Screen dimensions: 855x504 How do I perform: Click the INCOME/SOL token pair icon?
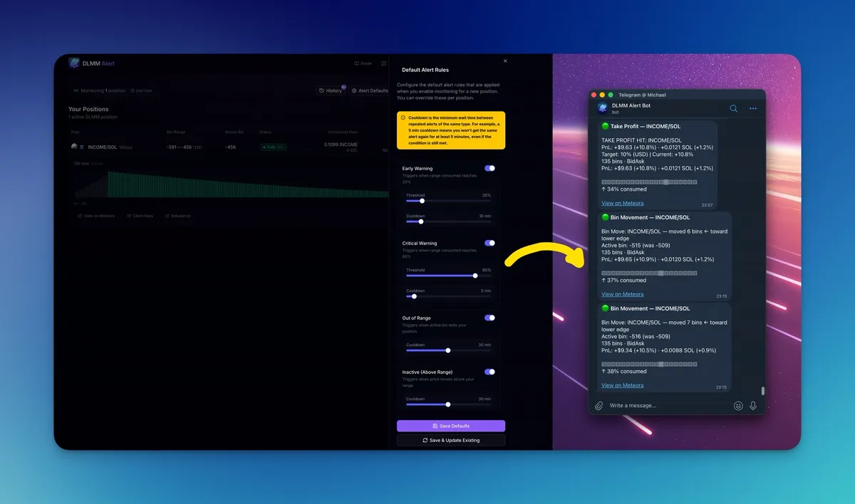click(77, 147)
